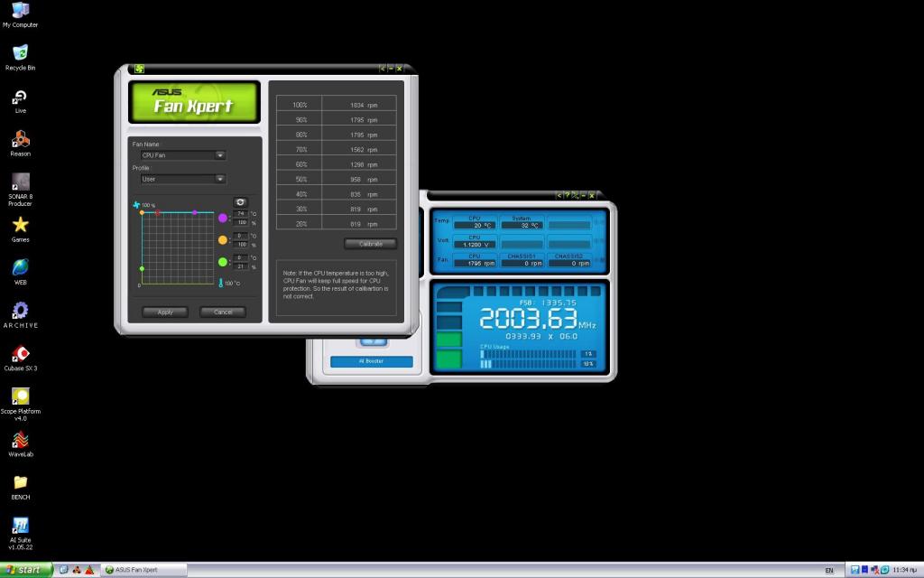Click the CPU voltage reading 1.1200 V
924x578 pixels.
point(475,244)
